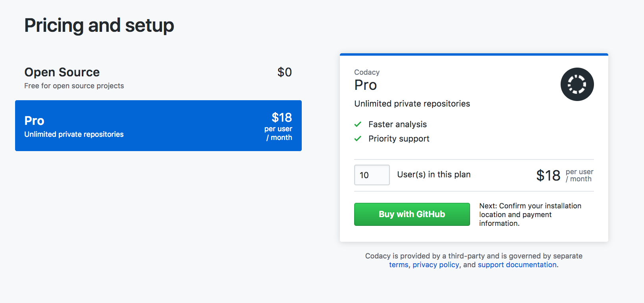Click the User(s) in this plan label

coord(434,175)
